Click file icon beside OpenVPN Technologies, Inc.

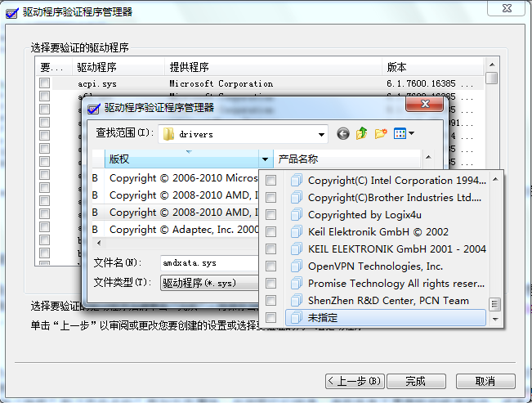(296, 266)
